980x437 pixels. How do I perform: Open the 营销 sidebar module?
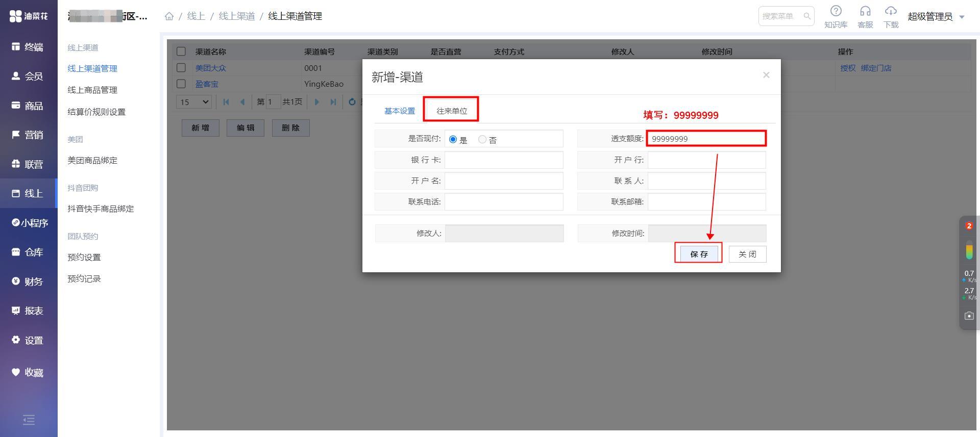pyautogui.click(x=28, y=135)
